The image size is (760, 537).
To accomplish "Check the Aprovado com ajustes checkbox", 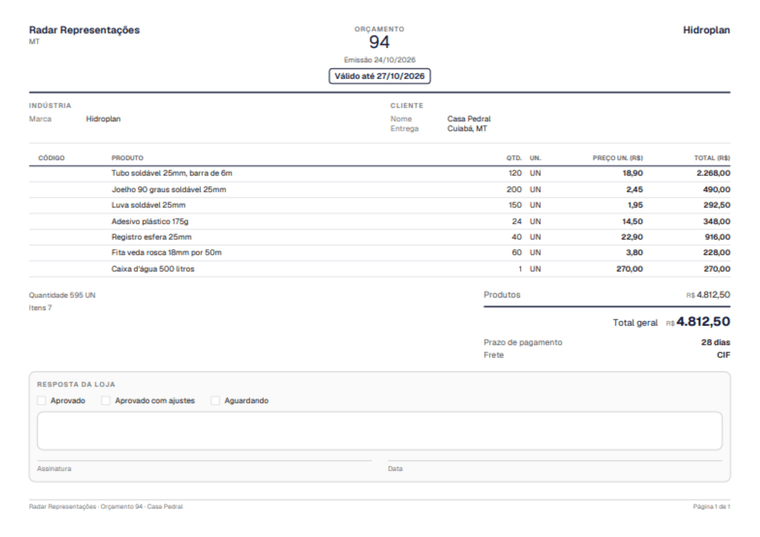I will point(106,400).
